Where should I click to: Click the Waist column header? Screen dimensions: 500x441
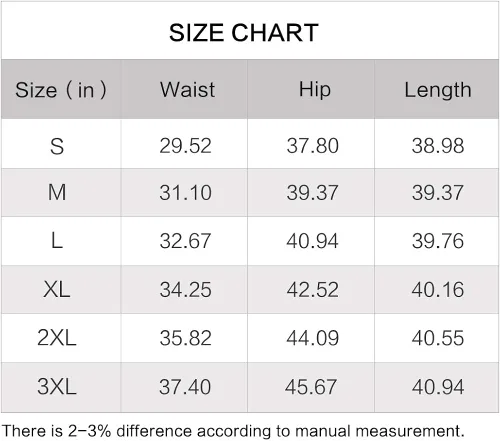(187, 89)
